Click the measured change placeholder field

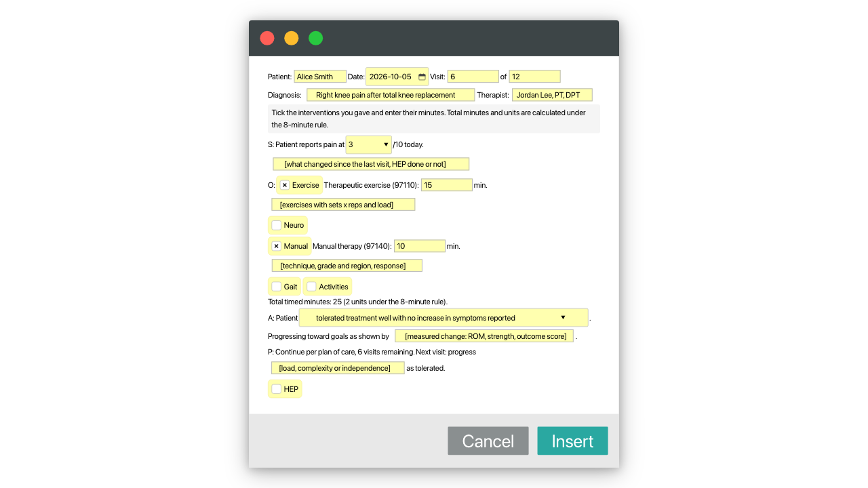(x=484, y=336)
